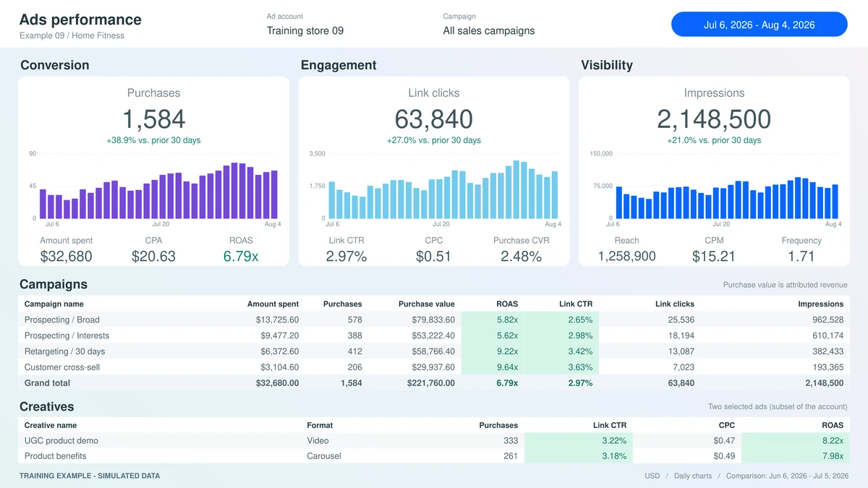Viewport: 868px width, 488px height.
Task: Click the $0.47 CPC creative cell
Action: 724,440
